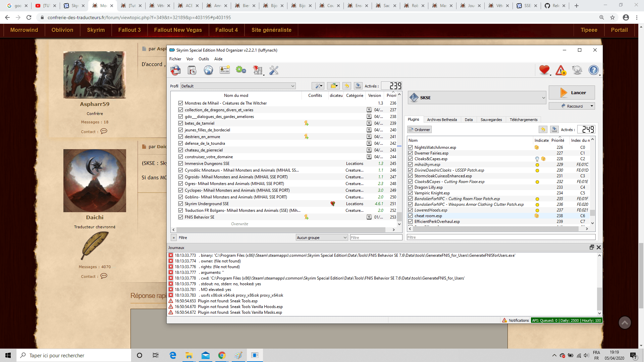Click the Ordonner sort plugins button

[x=419, y=129]
